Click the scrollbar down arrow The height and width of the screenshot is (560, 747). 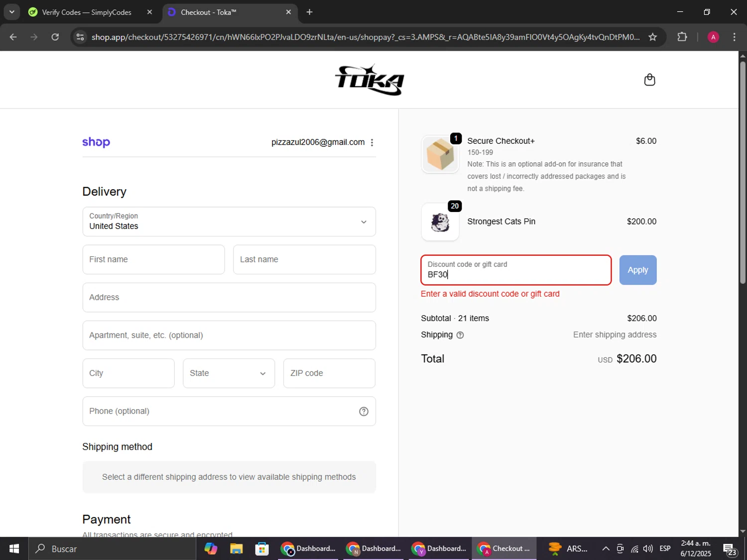click(x=743, y=532)
